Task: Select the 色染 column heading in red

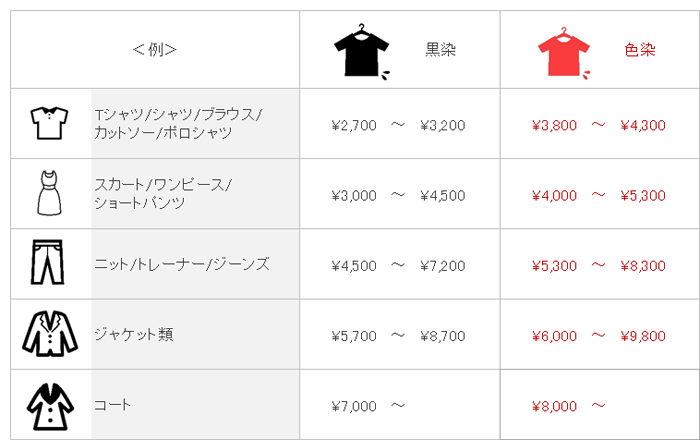Action: tap(639, 50)
